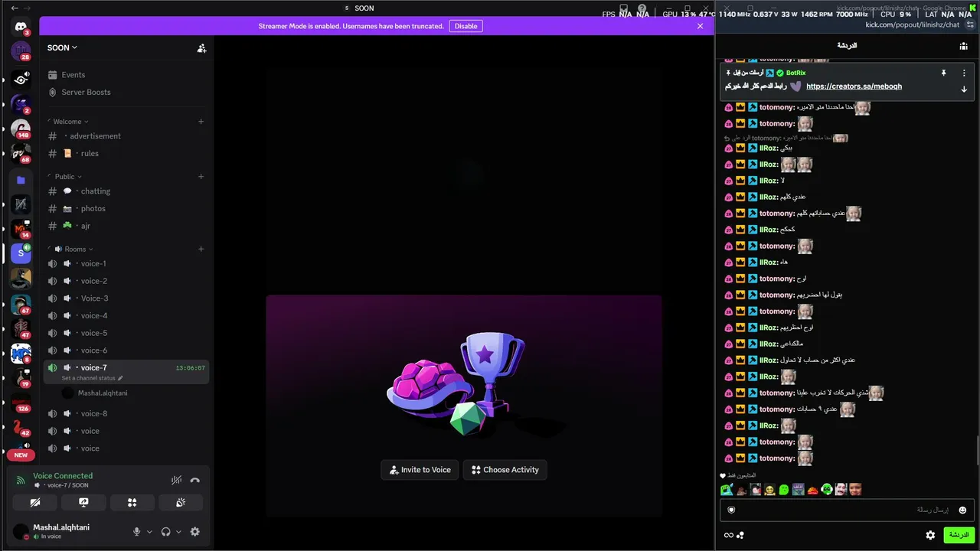Toggle noise suppression in Voice Connected panel
The image size is (980, 551).
click(176, 481)
